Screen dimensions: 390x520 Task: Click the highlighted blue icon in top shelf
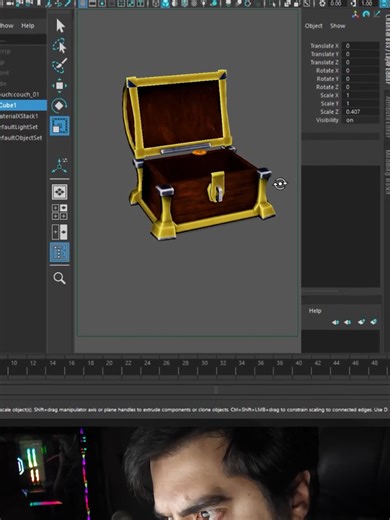point(165,4)
